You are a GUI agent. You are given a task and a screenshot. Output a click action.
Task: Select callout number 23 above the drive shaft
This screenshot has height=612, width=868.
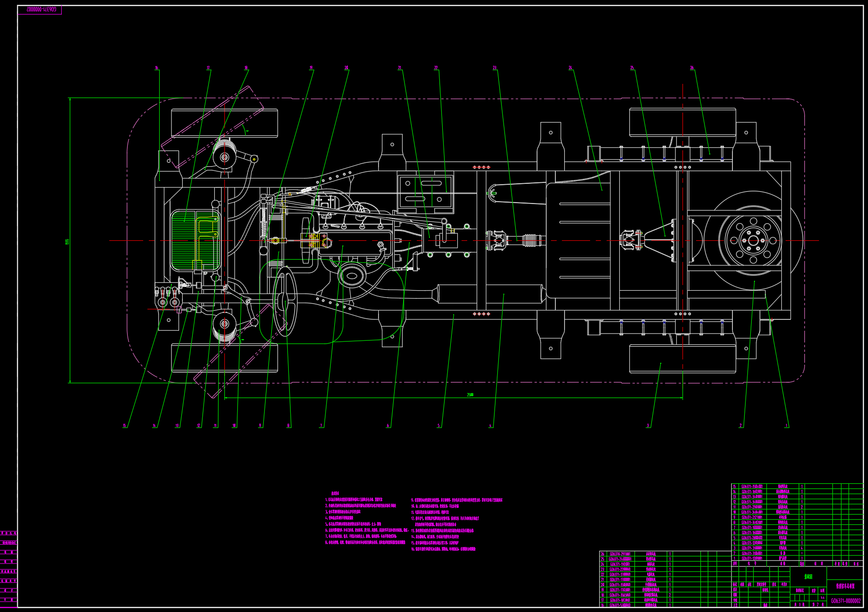pyautogui.click(x=495, y=68)
